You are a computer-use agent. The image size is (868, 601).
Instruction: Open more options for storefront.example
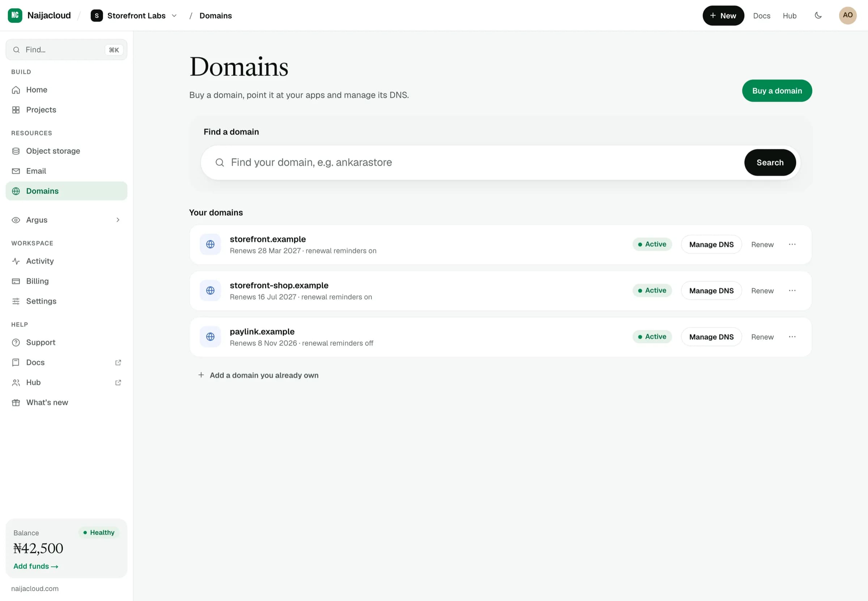792,244
